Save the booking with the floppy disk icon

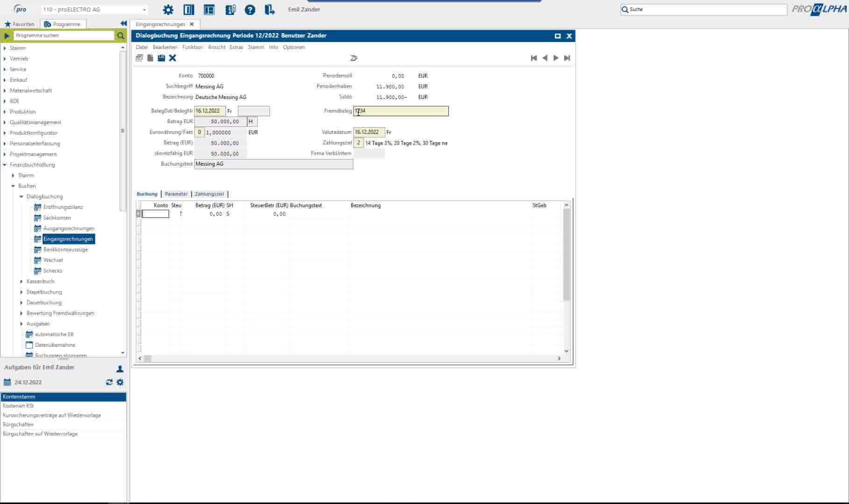tap(162, 58)
